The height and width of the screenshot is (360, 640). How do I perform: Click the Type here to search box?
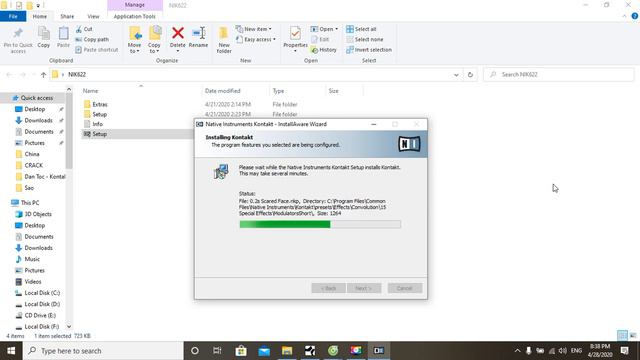click(x=103, y=351)
